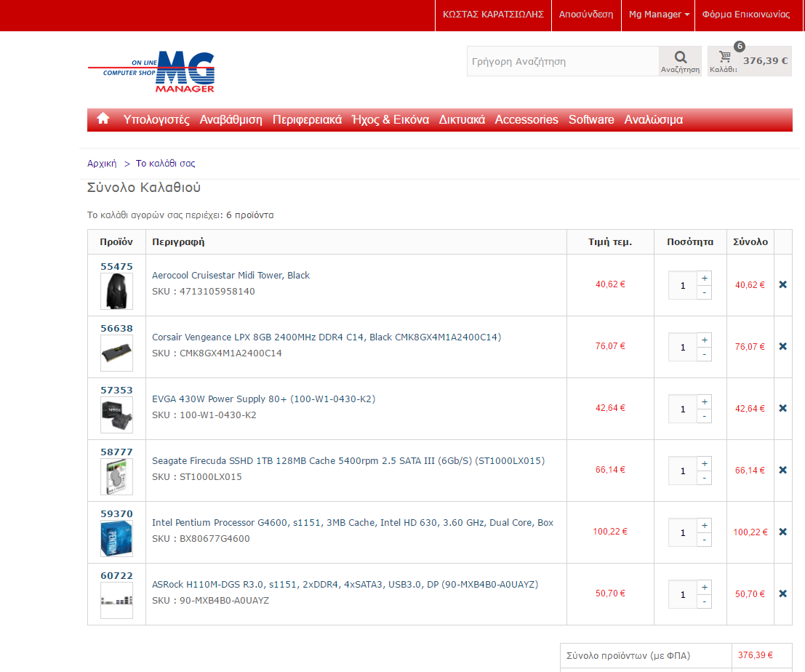Viewport: 805px width, 672px height.
Task: Open product code 56638 link
Action: coord(116,328)
